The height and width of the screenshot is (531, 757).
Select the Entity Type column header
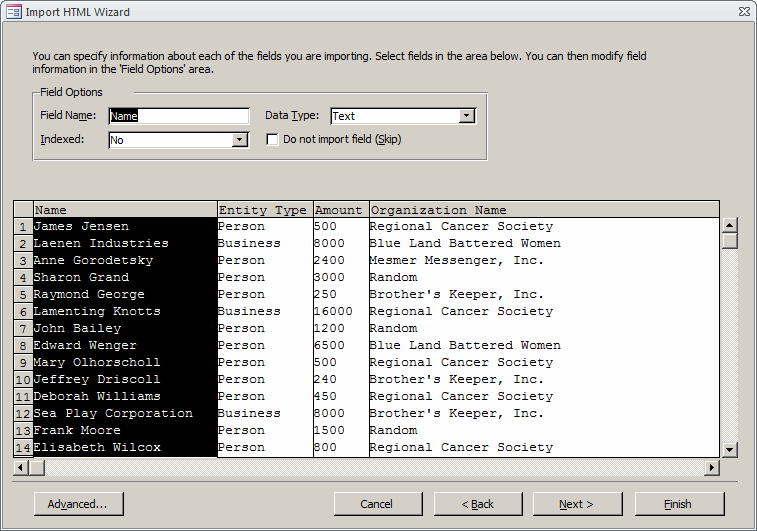click(264, 210)
